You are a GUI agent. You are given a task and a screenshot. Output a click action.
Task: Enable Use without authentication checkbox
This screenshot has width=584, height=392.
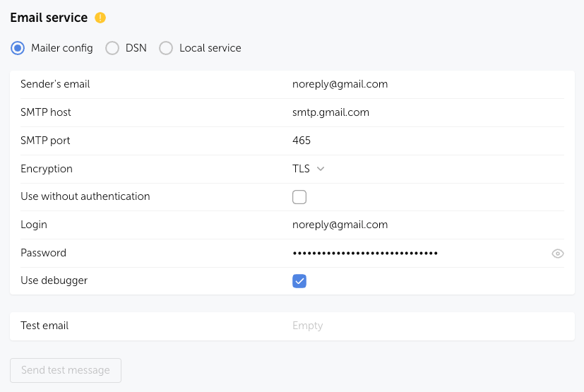pyautogui.click(x=299, y=197)
